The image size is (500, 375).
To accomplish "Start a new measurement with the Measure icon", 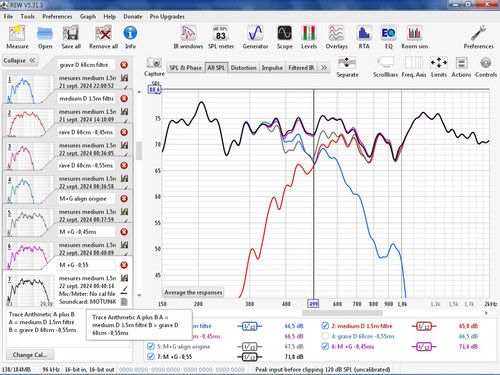I will [x=17, y=37].
